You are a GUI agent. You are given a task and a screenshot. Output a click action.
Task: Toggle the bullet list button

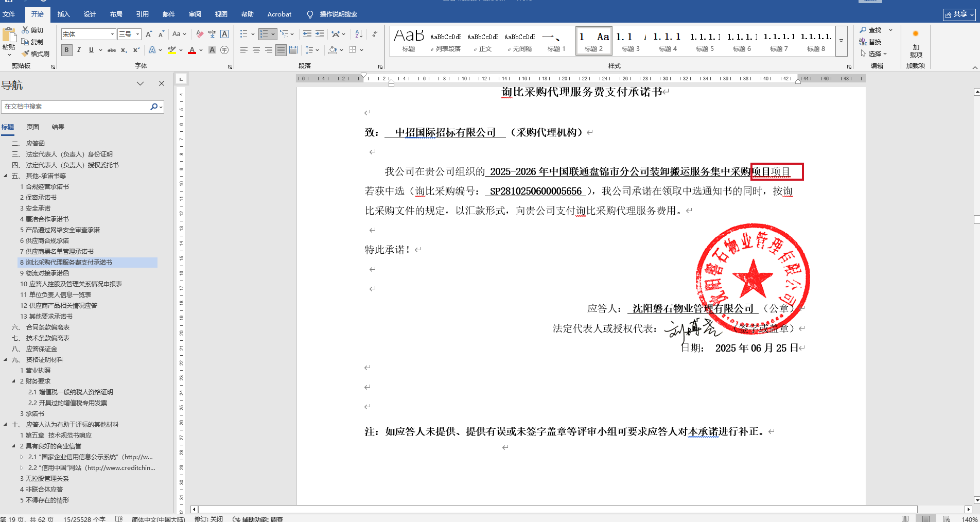pos(244,34)
